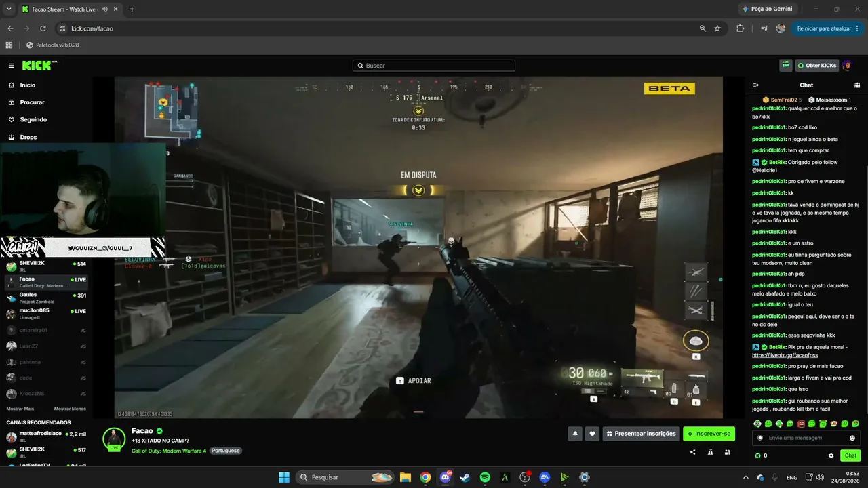Collapse the chat panel with the arrow icon
The width and height of the screenshot is (868, 488).
[x=756, y=85]
